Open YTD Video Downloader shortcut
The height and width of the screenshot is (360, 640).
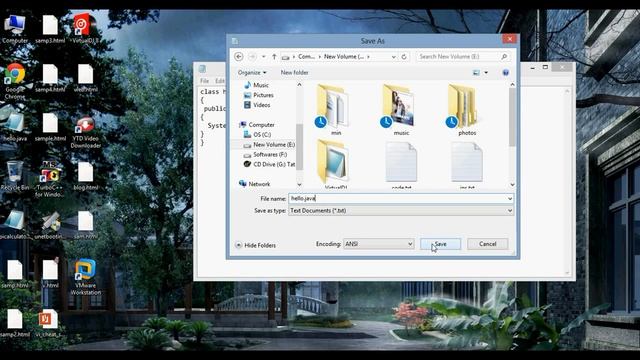click(x=86, y=133)
